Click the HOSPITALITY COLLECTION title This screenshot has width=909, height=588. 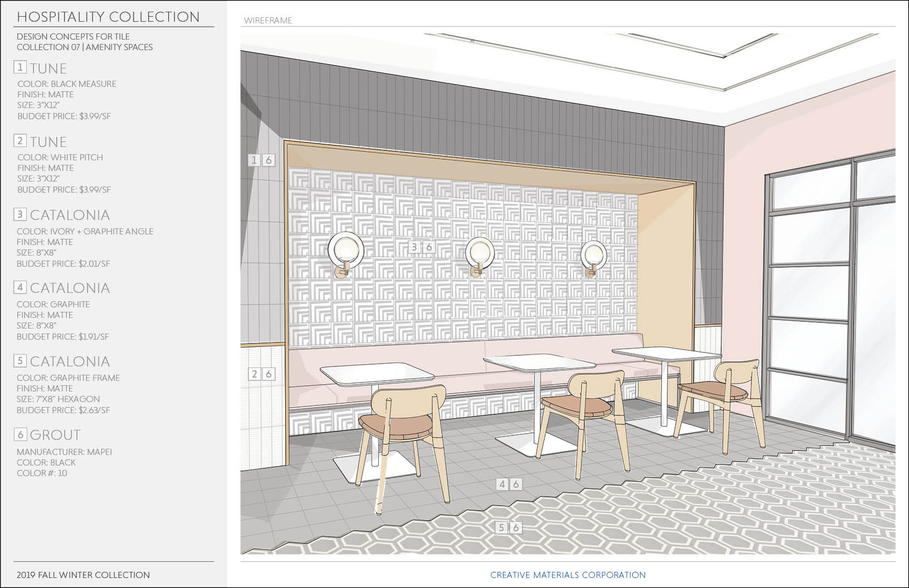click(x=108, y=17)
